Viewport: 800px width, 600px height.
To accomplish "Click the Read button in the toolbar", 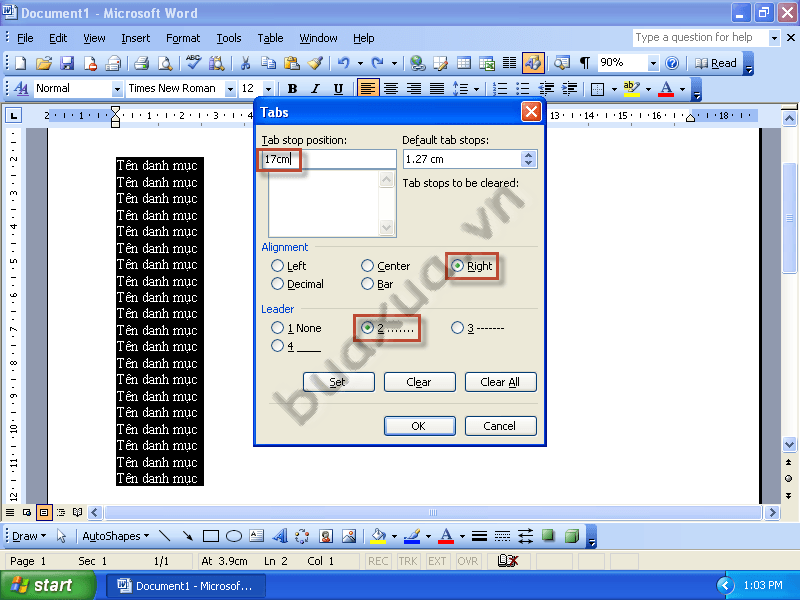I will pos(716,63).
